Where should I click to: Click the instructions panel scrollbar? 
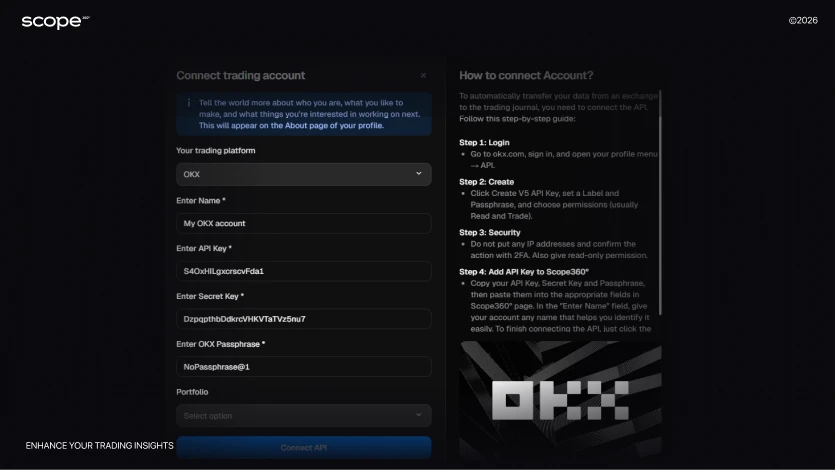tap(660, 200)
